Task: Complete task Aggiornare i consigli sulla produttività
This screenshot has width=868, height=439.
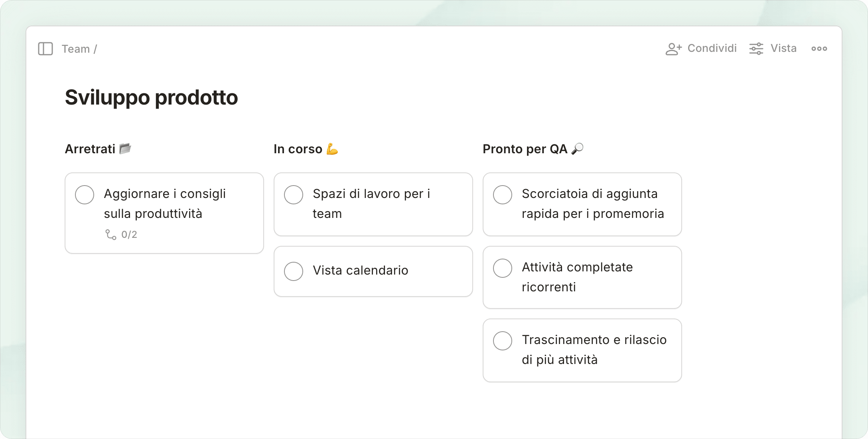Action: [85, 195]
